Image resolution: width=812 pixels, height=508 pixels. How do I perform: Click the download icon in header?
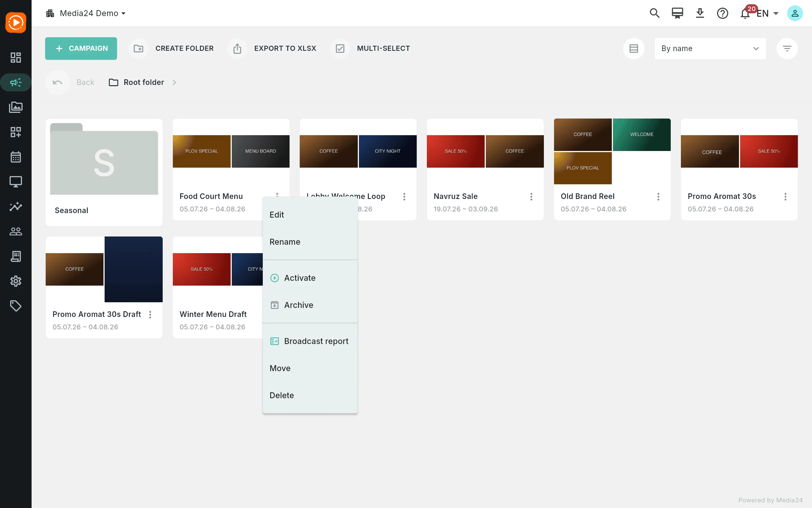click(700, 13)
